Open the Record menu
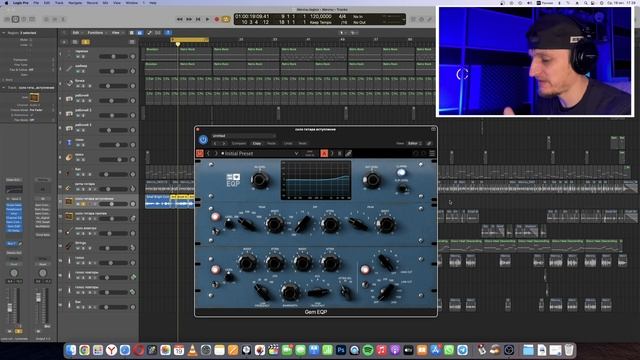The width and height of the screenshot is (640, 360). [x=92, y=3]
